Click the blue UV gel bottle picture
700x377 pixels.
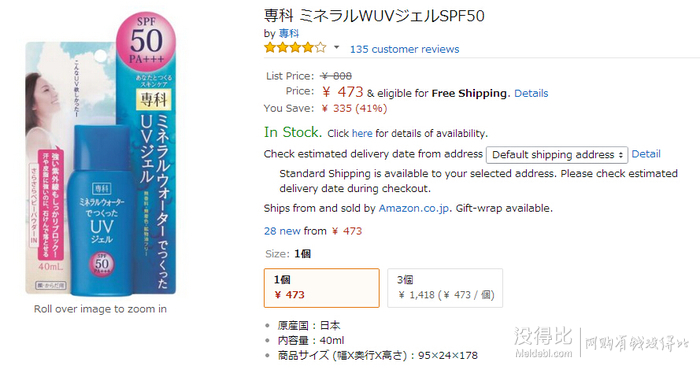pyautogui.click(x=100, y=210)
